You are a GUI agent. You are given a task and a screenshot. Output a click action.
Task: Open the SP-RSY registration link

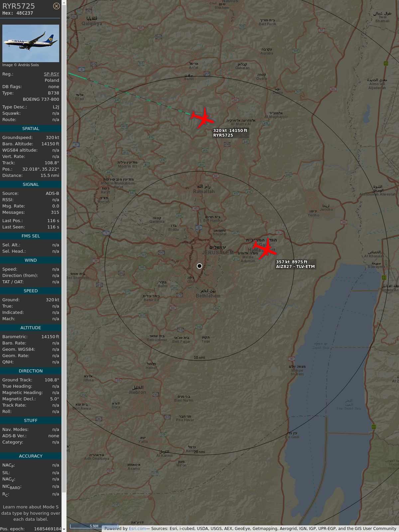point(51,74)
